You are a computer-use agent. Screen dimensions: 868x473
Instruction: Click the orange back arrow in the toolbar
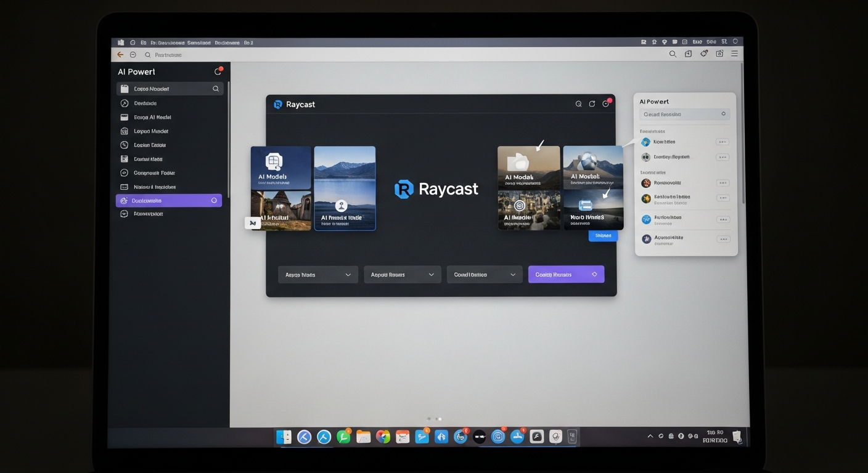tap(120, 55)
